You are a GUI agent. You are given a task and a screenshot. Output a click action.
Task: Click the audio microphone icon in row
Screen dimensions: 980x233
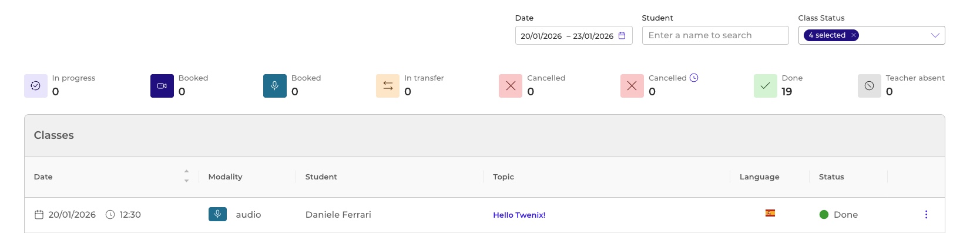pos(217,214)
